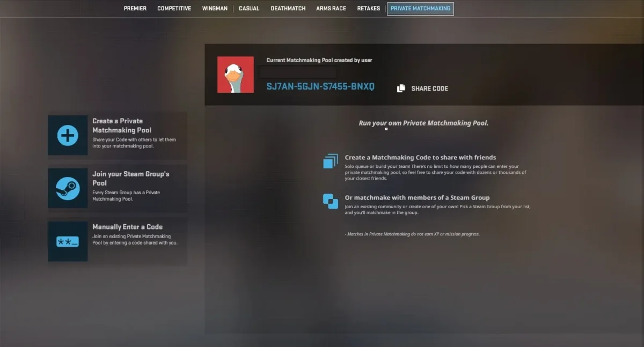Viewport: 644px width, 347px height.
Task: Click the Private Matchmaking tab
Action: (x=420, y=9)
